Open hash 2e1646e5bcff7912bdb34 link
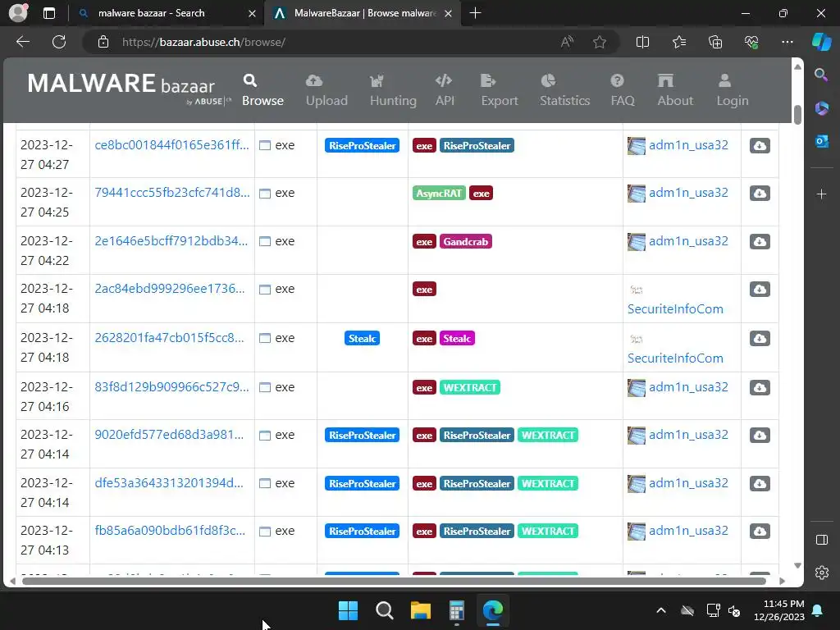This screenshot has width=840, height=630. [x=171, y=241]
